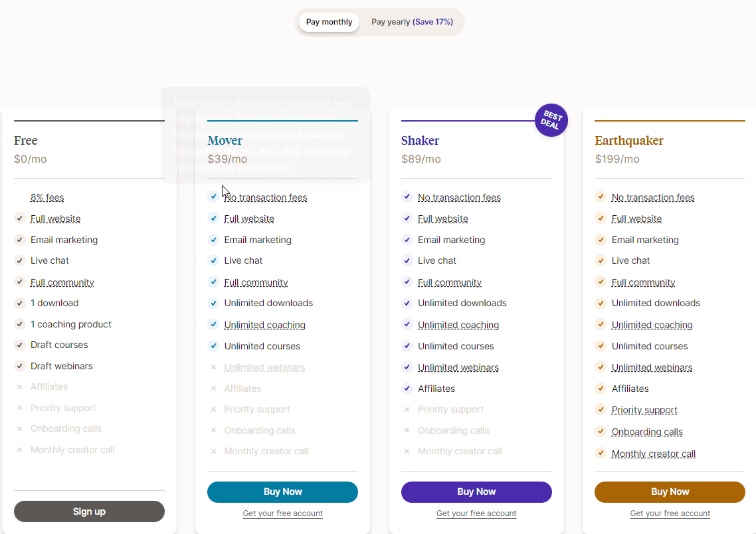
Task: Click Earthquaker Priority support checkmark icon
Action: tap(601, 410)
